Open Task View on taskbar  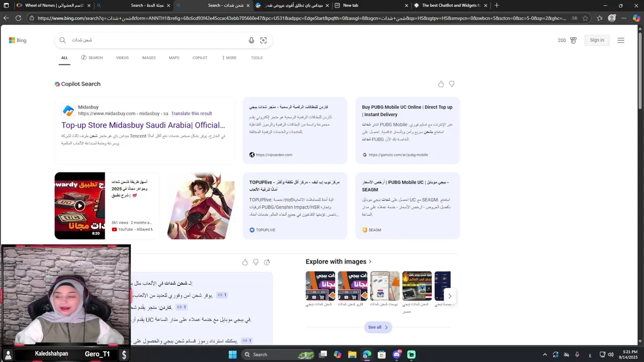pos(323,354)
